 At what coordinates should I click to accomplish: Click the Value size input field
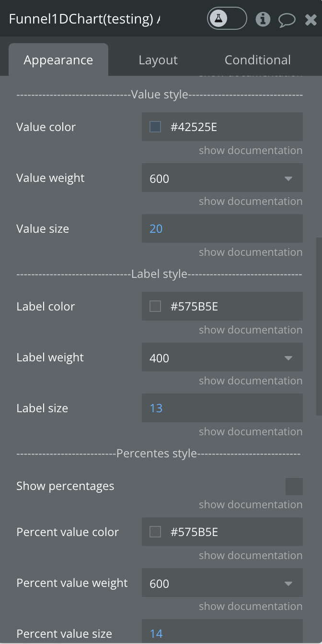(222, 228)
